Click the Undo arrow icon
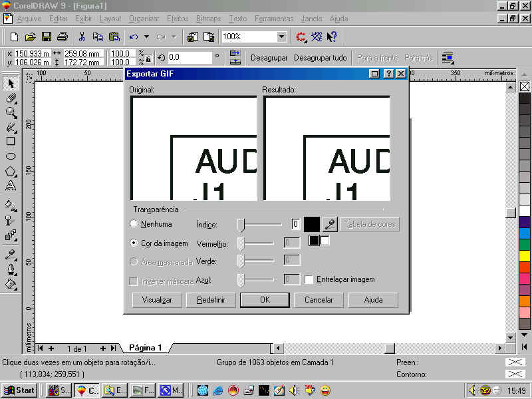Screen dimensions: 532x399 (x=134, y=37)
